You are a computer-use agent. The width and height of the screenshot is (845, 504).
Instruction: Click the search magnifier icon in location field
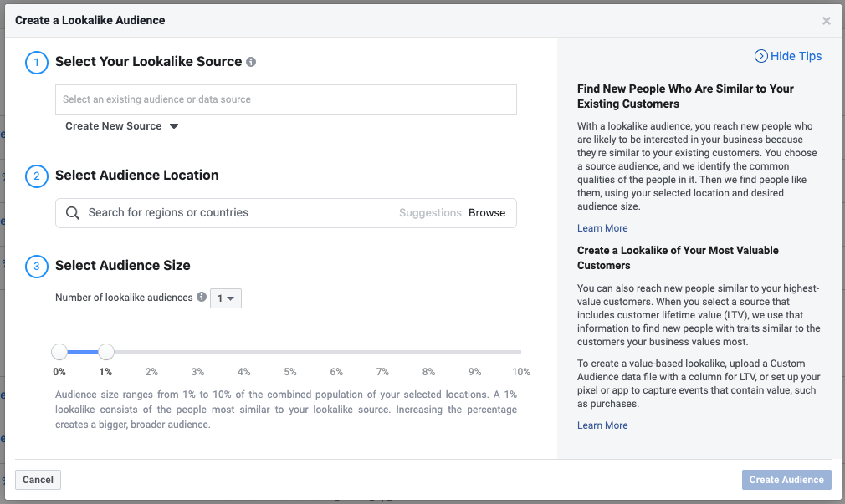pos(73,213)
